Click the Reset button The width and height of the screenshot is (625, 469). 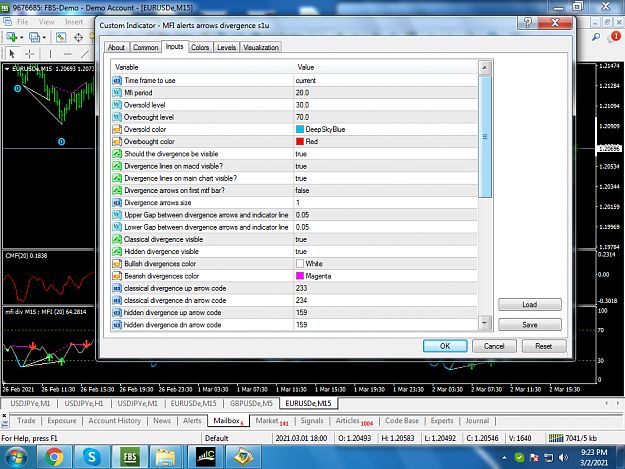pyautogui.click(x=544, y=346)
